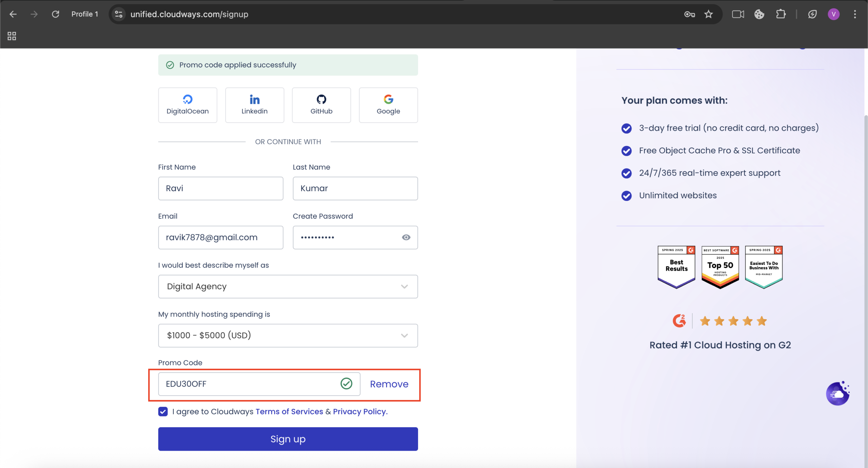Go back to previous page
The height and width of the screenshot is (468, 868).
(13, 14)
